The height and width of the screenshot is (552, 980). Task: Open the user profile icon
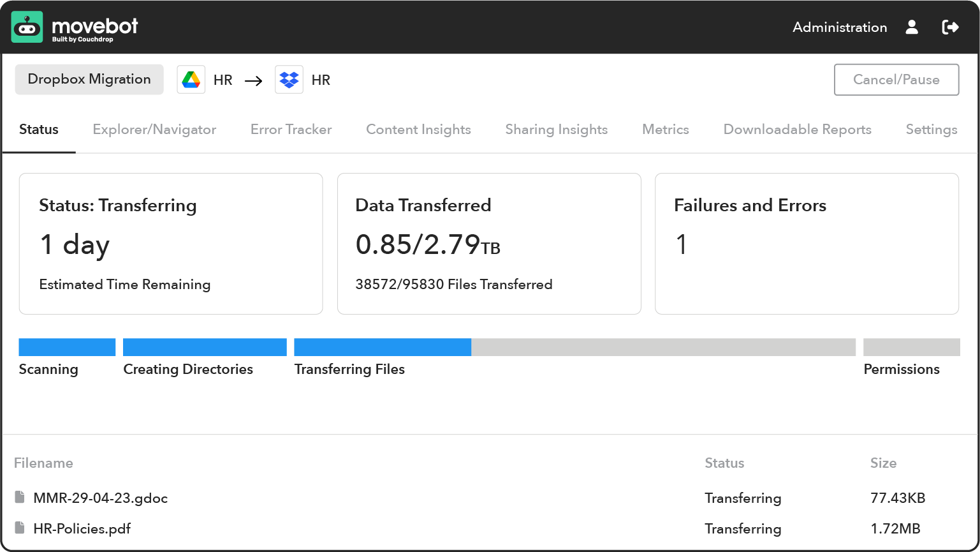tap(912, 27)
